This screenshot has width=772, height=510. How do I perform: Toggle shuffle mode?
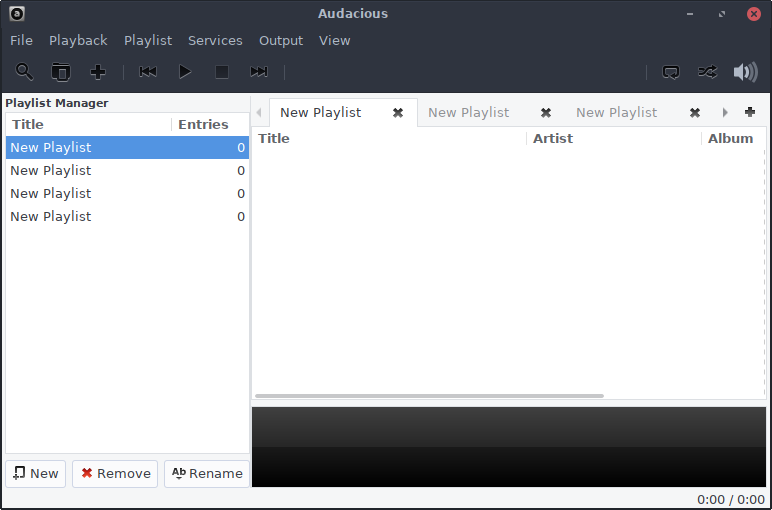click(708, 72)
